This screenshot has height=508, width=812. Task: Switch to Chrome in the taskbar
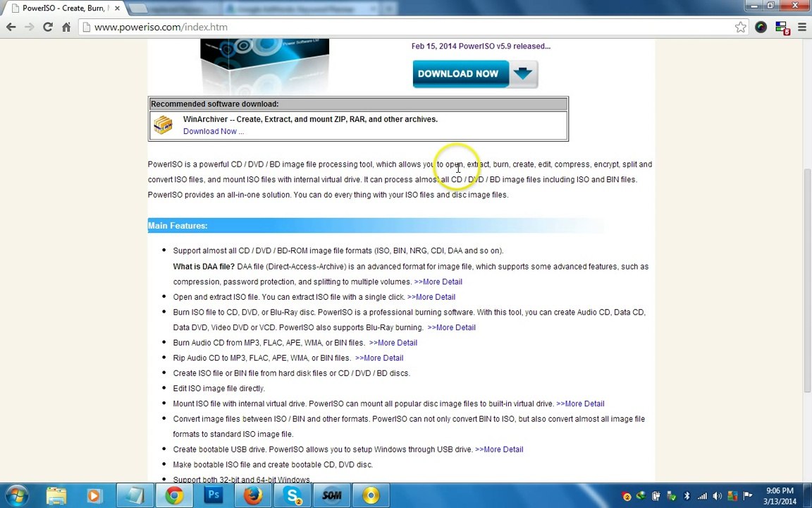[175, 495]
